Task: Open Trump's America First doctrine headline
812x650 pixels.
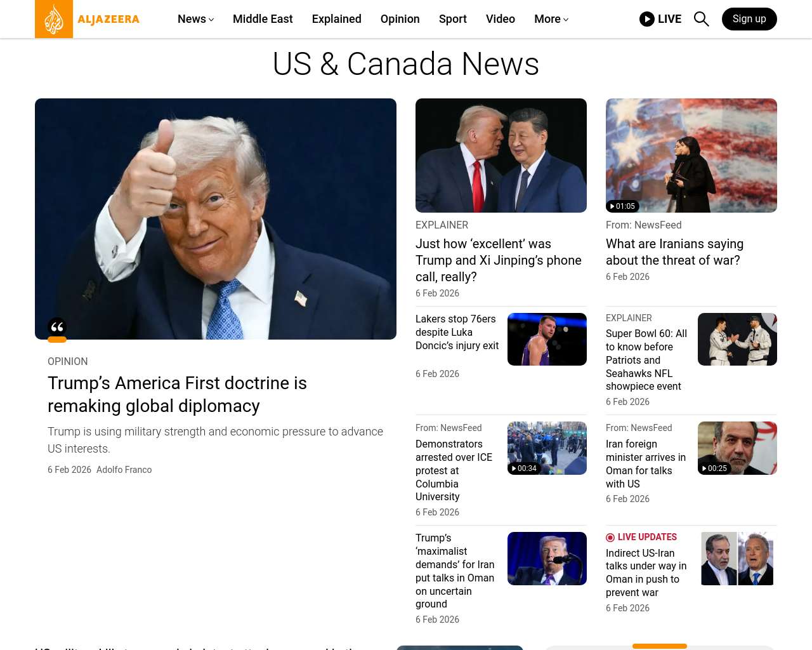Action: click(177, 394)
